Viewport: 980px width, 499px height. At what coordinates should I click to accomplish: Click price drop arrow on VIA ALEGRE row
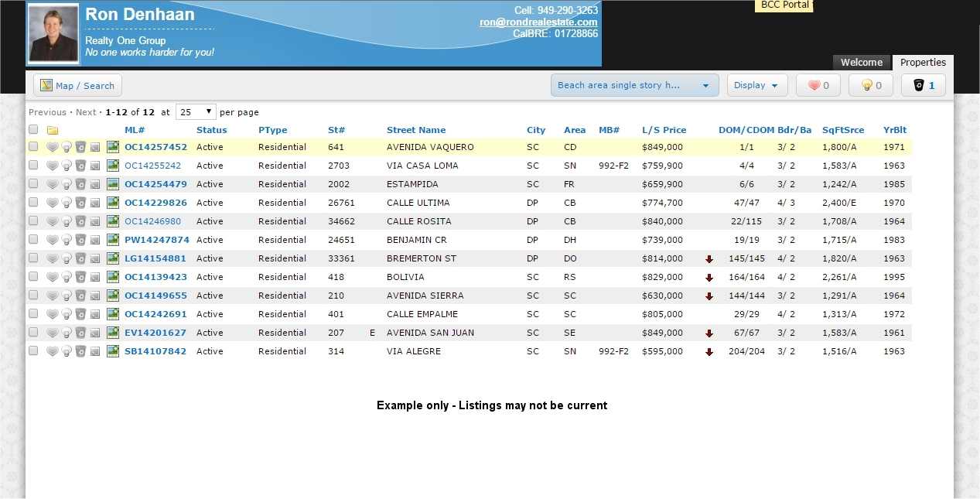[709, 352]
